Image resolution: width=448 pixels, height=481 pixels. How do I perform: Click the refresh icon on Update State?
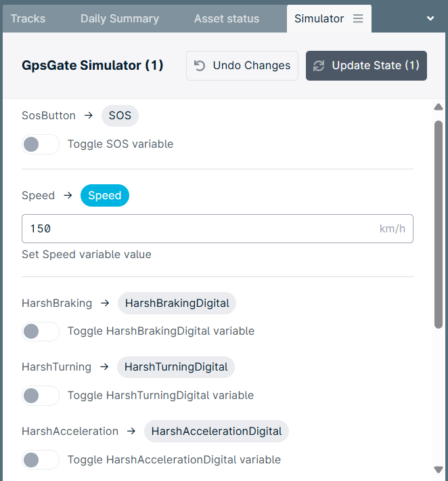(x=319, y=66)
